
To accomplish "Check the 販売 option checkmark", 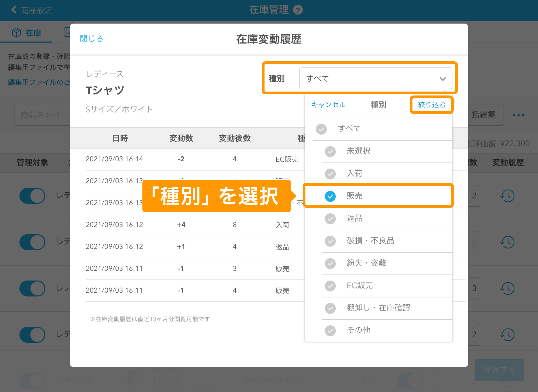I will (330, 196).
